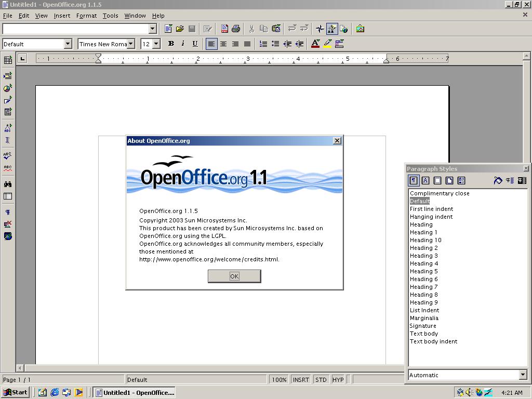
Task: Select Character Styles icon in Stylist
Action: point(425,180)
